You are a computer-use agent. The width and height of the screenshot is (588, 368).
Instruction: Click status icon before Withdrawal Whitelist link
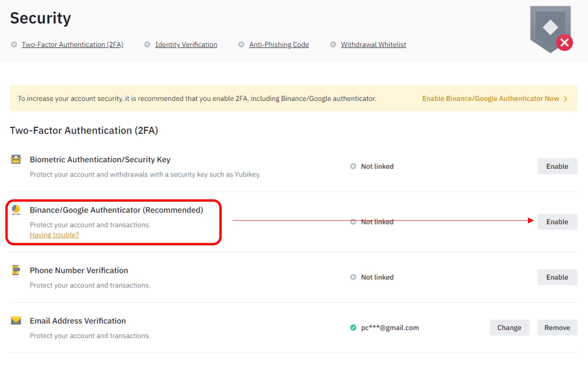point(333,45)
